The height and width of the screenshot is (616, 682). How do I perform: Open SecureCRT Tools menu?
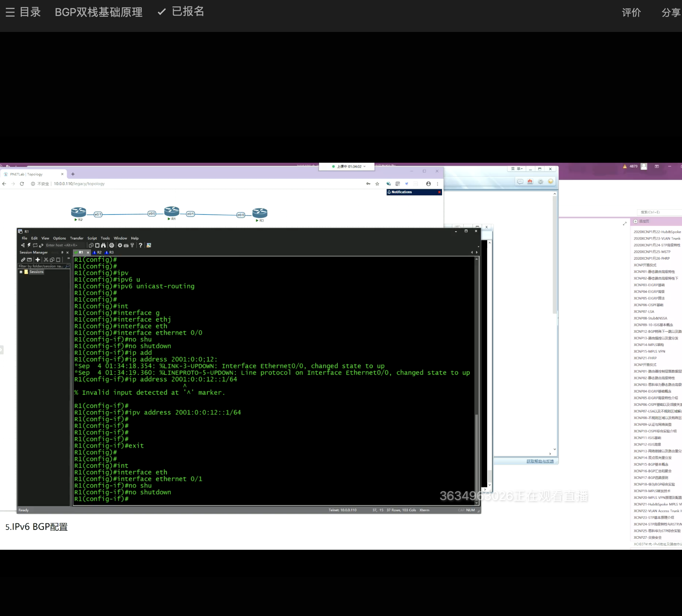[x=105, y=238]
